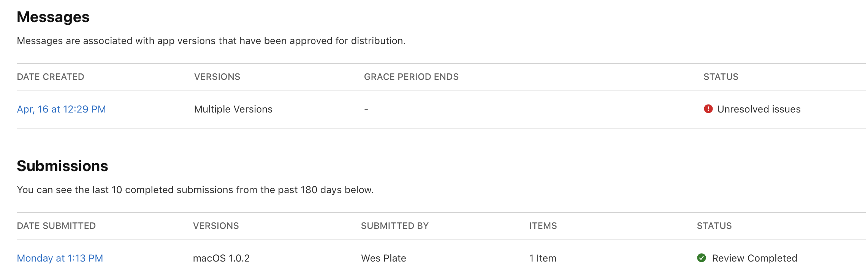Click the red Unresolved issues alert icon

(x=708, y=109)
